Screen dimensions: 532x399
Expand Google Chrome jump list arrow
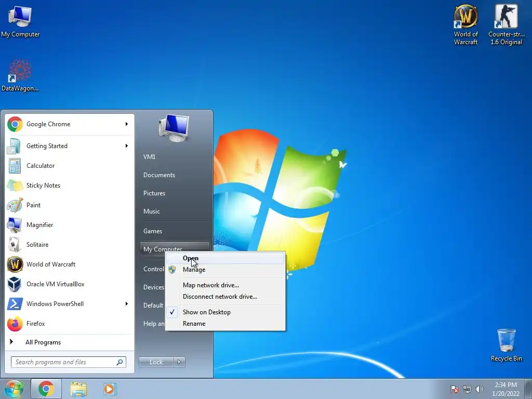127,124
